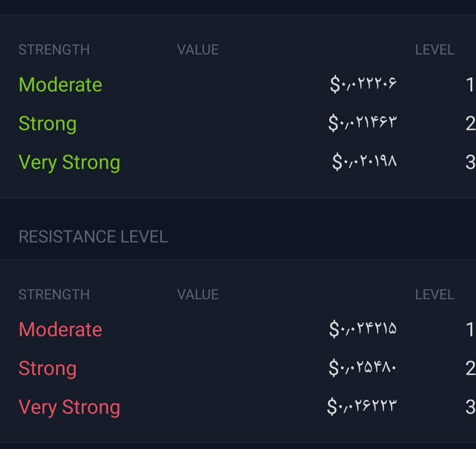This screenshot has width=476, height=449.
Task: Open the RESISTANCE LEVEL section heading
Action: coord(93,237)
